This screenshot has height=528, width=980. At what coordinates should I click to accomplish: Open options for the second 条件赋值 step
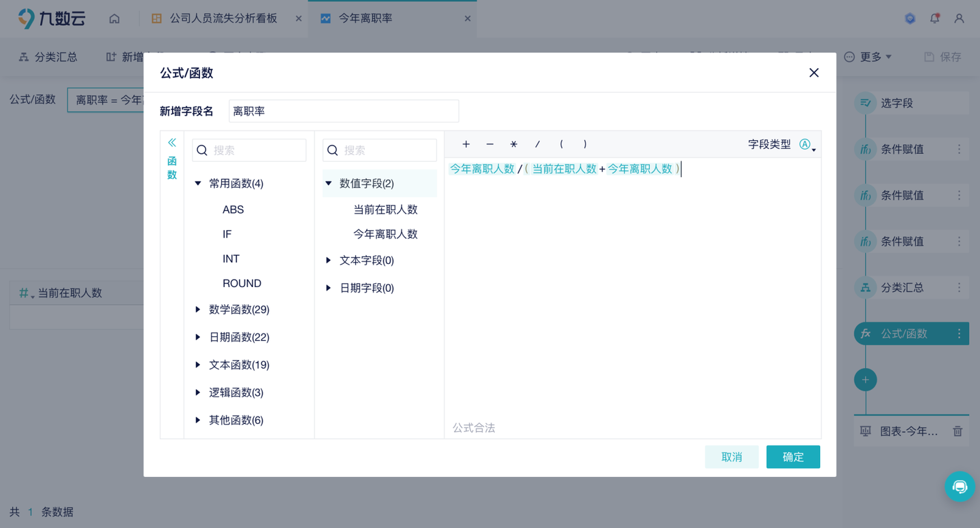click(x=960, y=195)
